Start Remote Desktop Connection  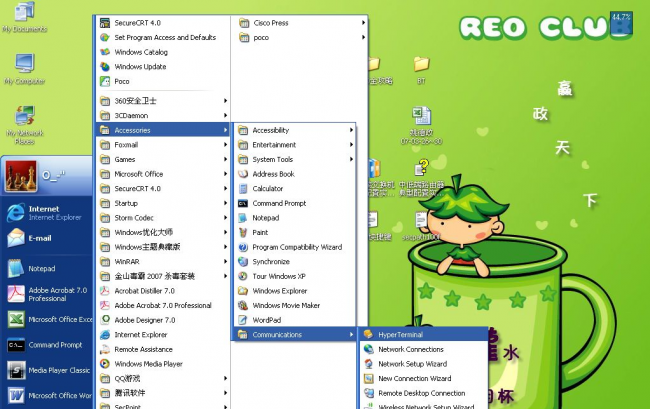coord(422,393)
